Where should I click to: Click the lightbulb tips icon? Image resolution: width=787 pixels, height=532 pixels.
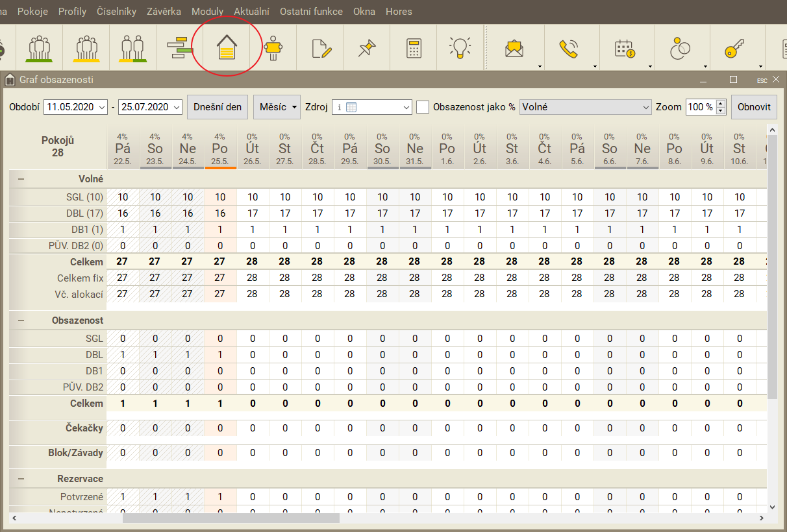[460, 48]
